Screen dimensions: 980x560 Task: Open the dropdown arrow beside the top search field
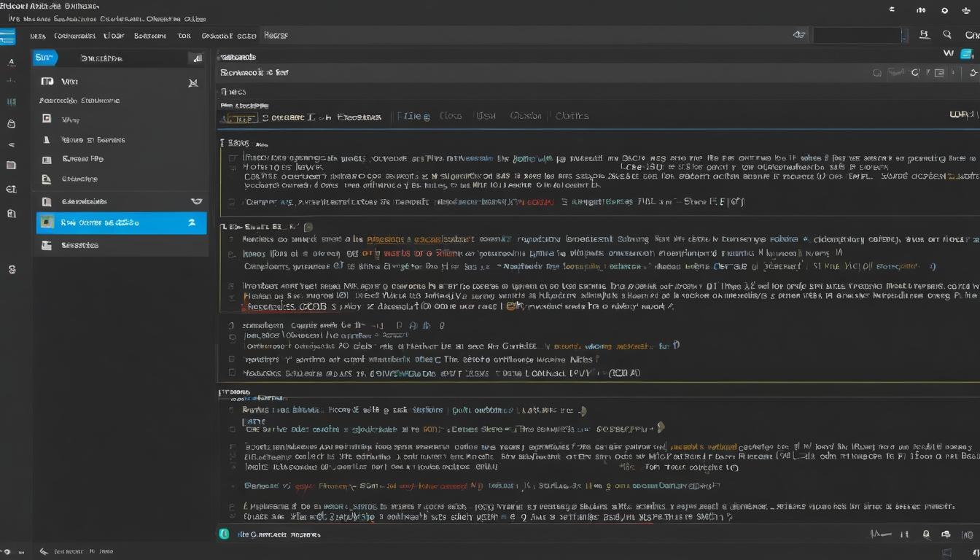click(x=905, y=35)
